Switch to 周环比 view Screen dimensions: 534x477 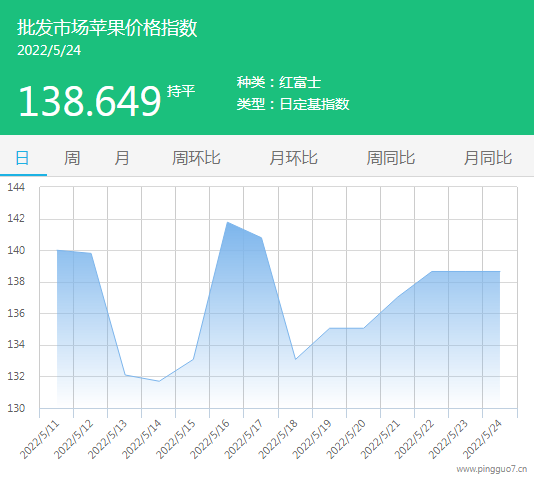(196, 158)
